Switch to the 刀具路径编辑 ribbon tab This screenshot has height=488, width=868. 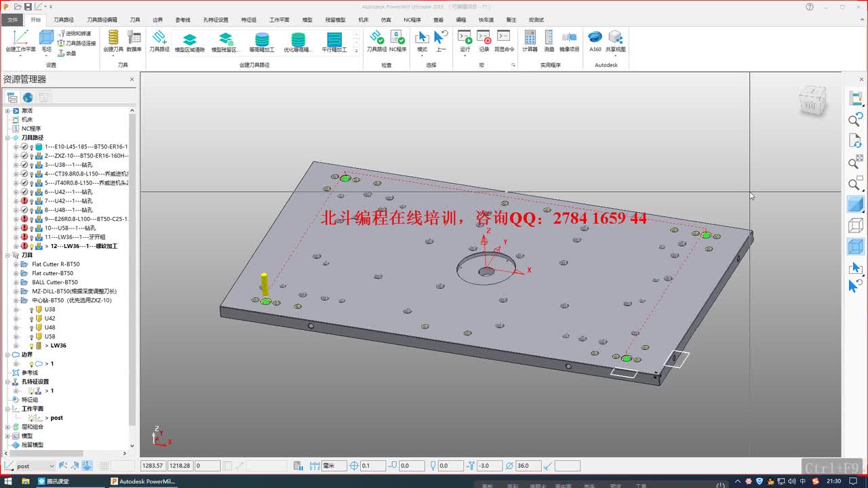[102, 20]
